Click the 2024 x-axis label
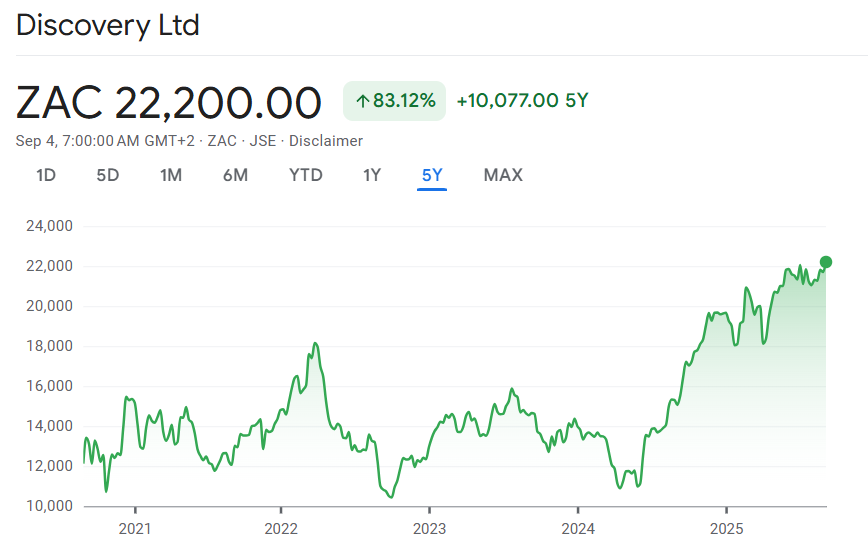Viewport: 868px width, 551px height. 578,529
